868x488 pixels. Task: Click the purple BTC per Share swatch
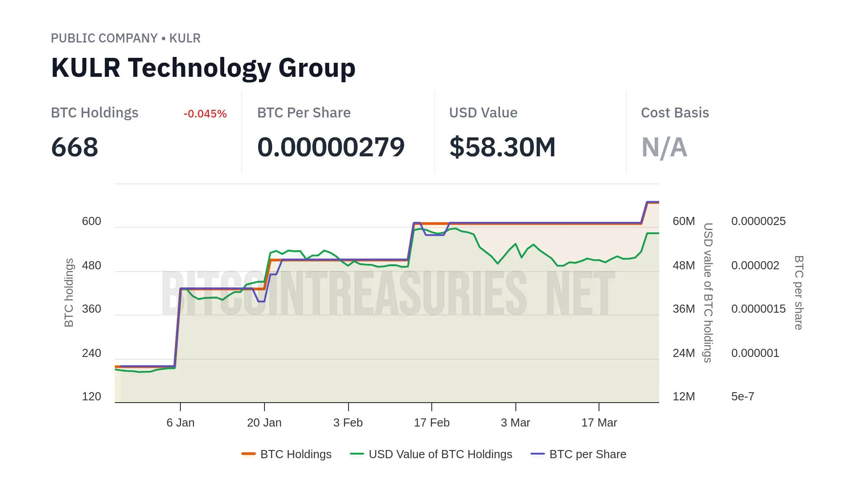pos(538,454)
